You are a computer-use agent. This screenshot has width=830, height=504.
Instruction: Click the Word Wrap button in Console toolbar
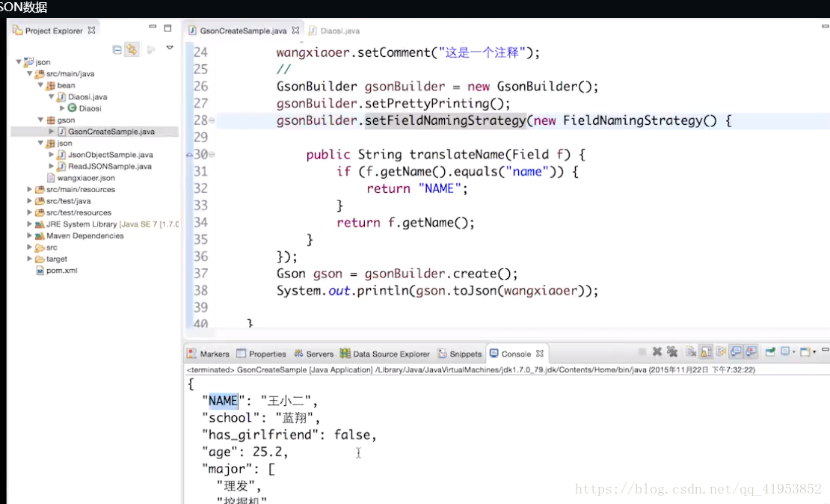[x=719, y=352]
